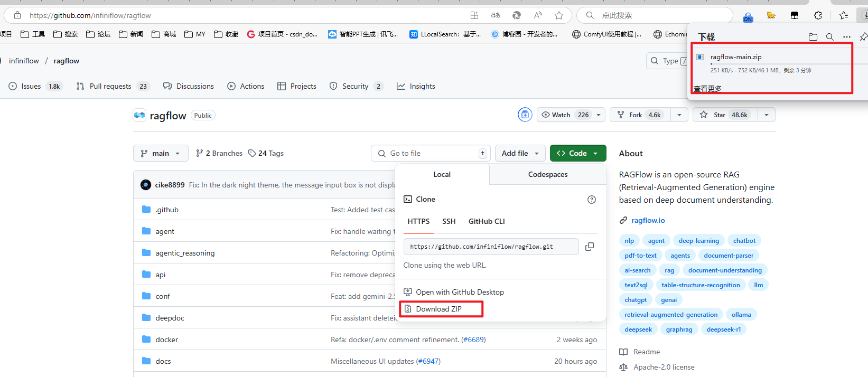Click the graphrag topic tag

(x=679, y=329)
